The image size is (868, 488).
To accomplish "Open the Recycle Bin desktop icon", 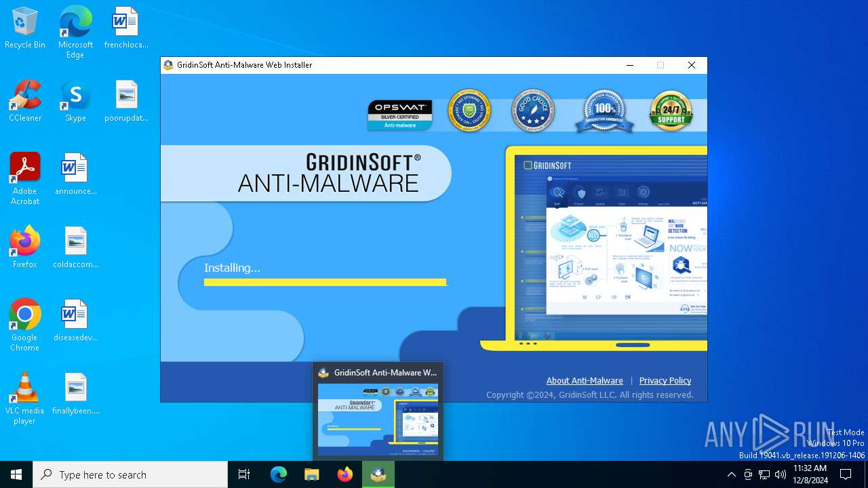I will click(x=25, y=28).
